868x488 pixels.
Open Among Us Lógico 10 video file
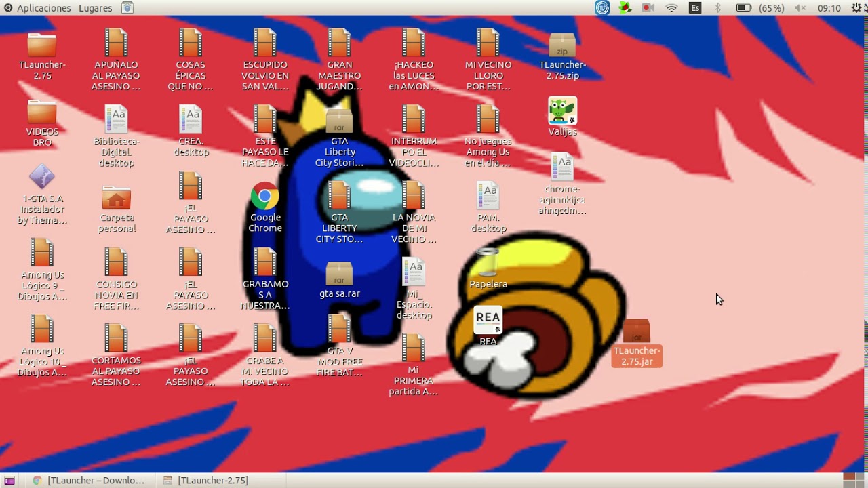(x=42, y=329)
